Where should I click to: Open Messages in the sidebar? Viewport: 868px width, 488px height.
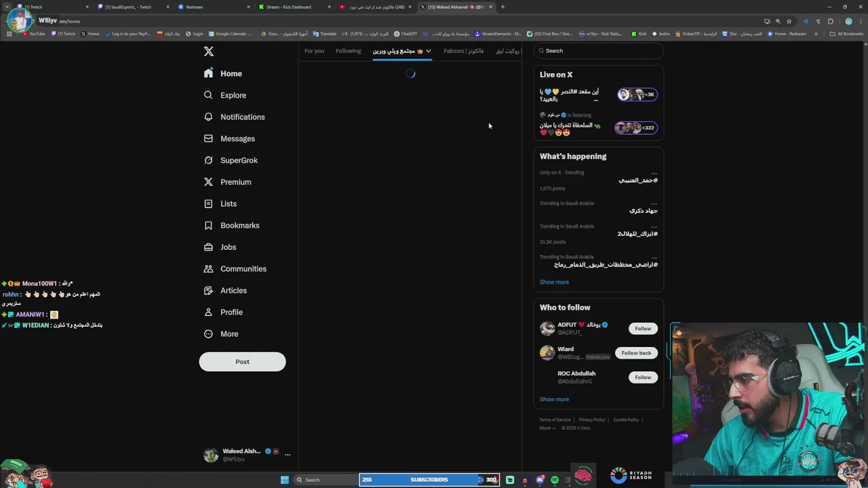tap(229, 138)
